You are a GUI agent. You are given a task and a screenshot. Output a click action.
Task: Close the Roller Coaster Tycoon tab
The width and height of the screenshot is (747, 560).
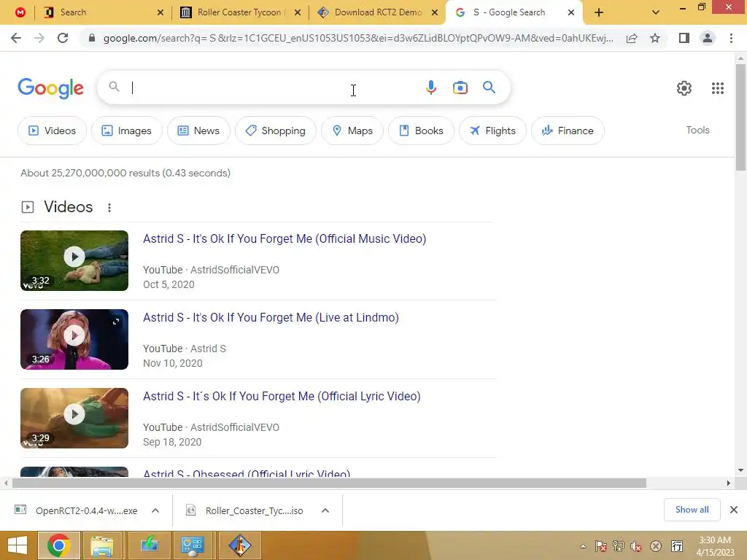click(298, 12)
